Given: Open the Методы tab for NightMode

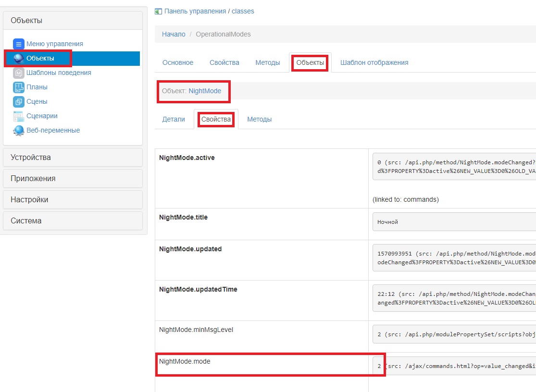Looking at the screenshot, I should (x=259, y=119).
